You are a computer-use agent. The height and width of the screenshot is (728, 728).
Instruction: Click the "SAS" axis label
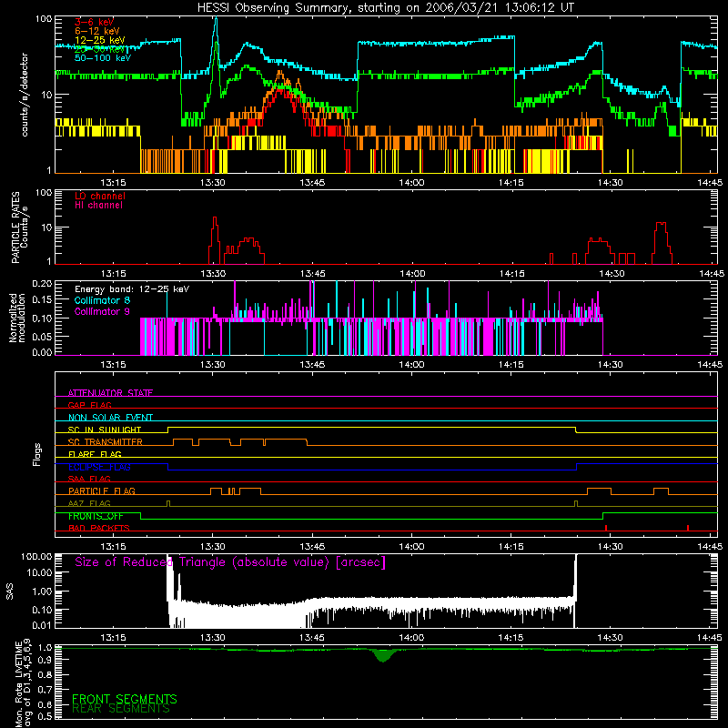click(10, 592)
